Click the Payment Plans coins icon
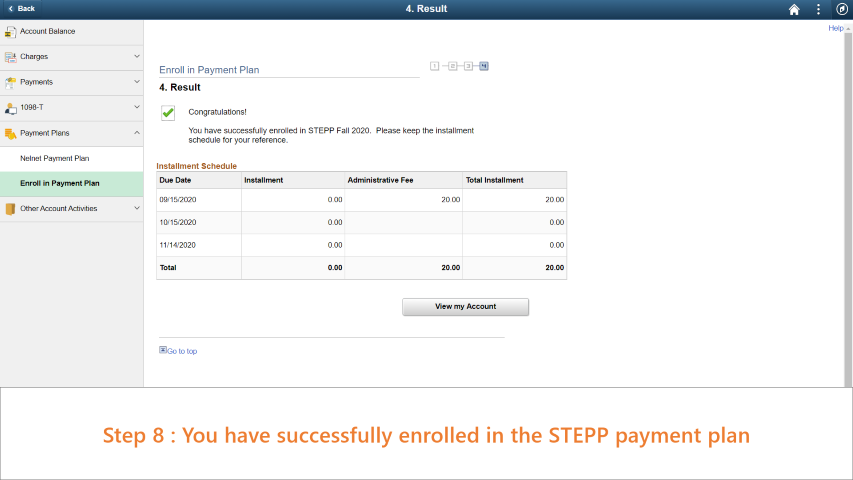853x480 pixels. pyautogui.click(x=10, y=133)
